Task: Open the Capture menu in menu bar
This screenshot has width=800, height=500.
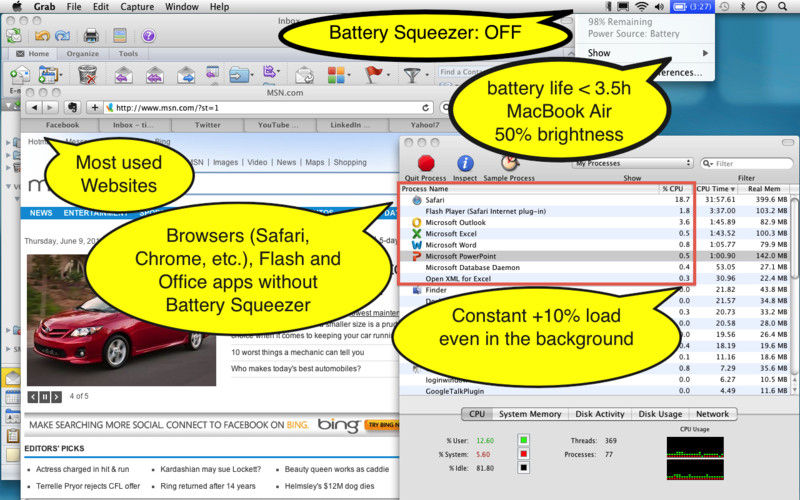Action: tap(137, 7)
